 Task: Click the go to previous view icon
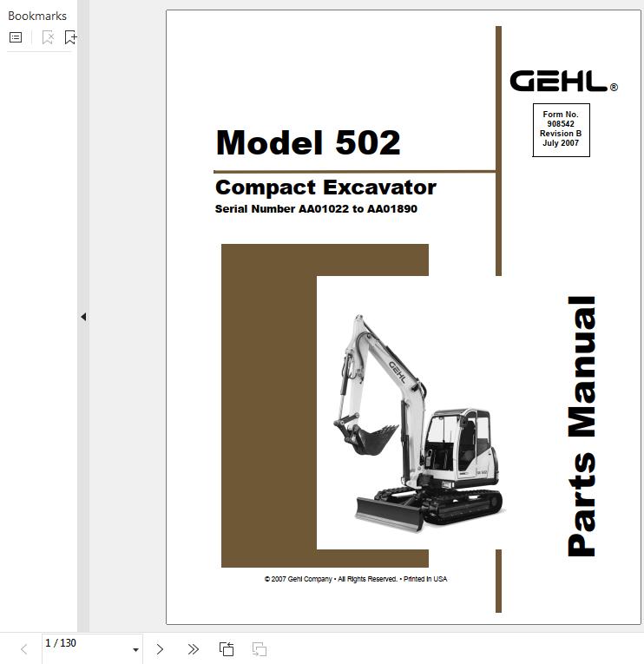click(x=227, y=649)
